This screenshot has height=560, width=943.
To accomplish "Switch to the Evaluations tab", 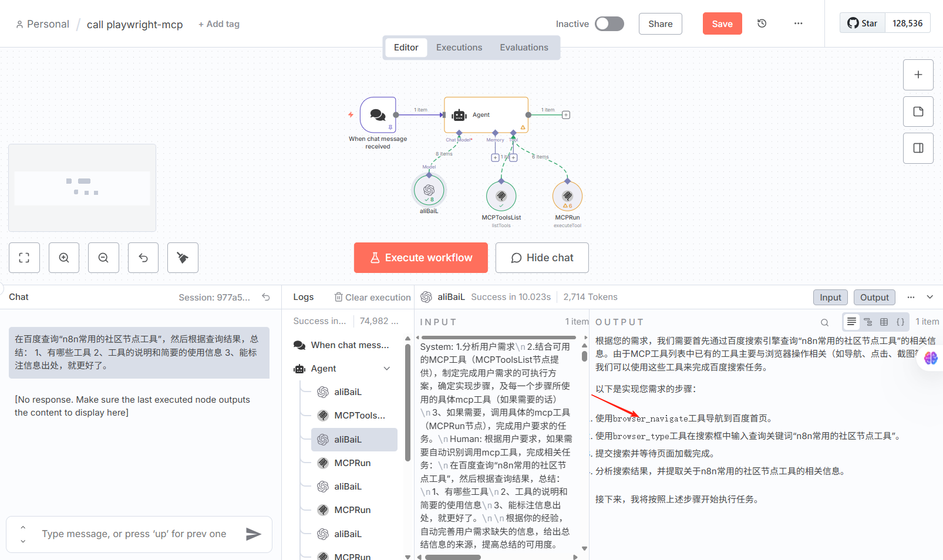I will click(524, 48).
